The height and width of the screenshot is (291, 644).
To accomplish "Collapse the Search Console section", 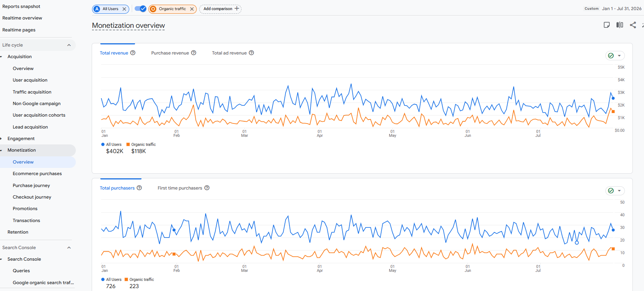I will pos(69,248).
